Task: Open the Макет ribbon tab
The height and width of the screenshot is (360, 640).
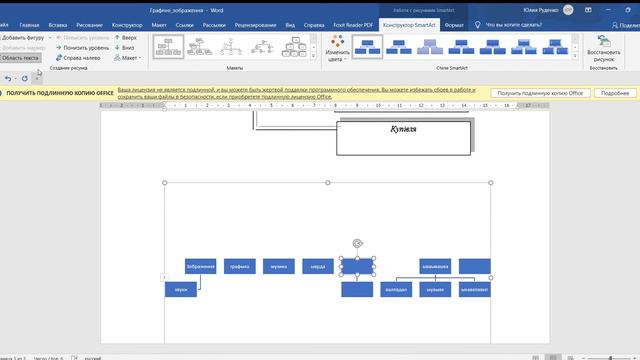Action: pos(159,25)
